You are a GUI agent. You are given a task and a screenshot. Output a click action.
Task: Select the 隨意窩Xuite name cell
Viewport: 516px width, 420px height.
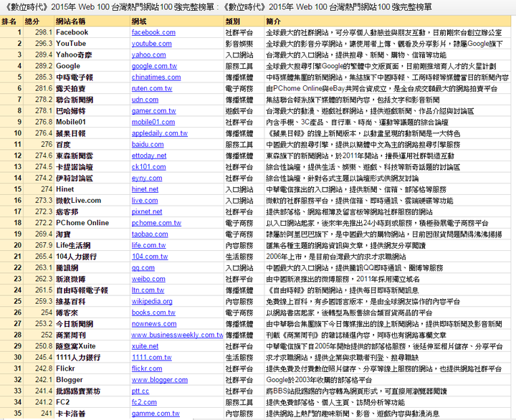tap(92, 346)
